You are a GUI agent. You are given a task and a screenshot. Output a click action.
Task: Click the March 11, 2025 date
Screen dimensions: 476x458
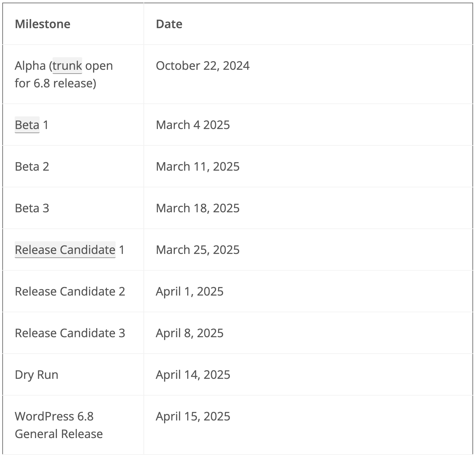[x=198, y=167]
